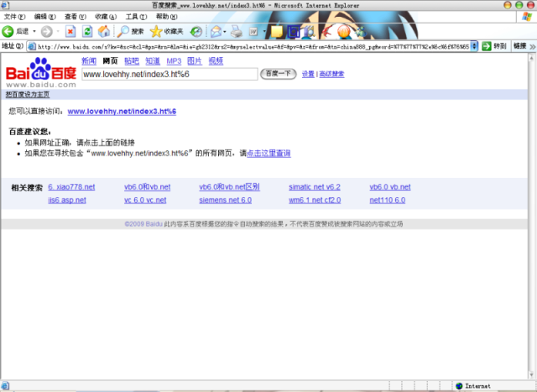Click the vertical scrollbar down arrow

click(531, 375)
